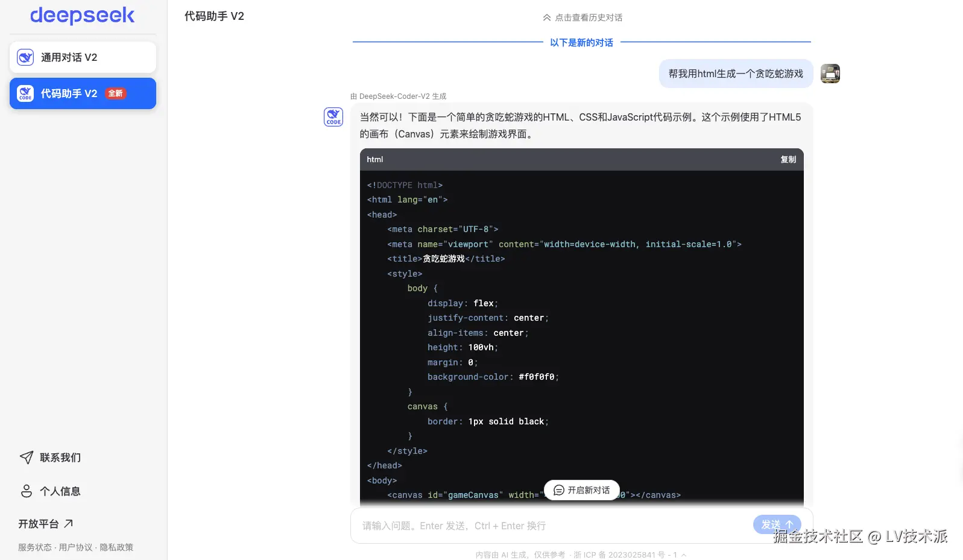Click the canvas id="gameCanvas" code line

click(x=534, y=495)
